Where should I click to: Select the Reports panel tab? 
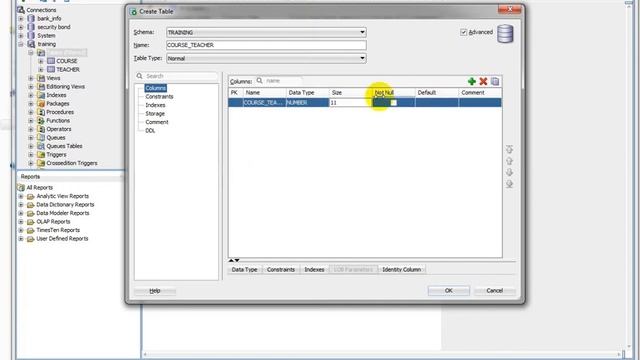point(31,177)
